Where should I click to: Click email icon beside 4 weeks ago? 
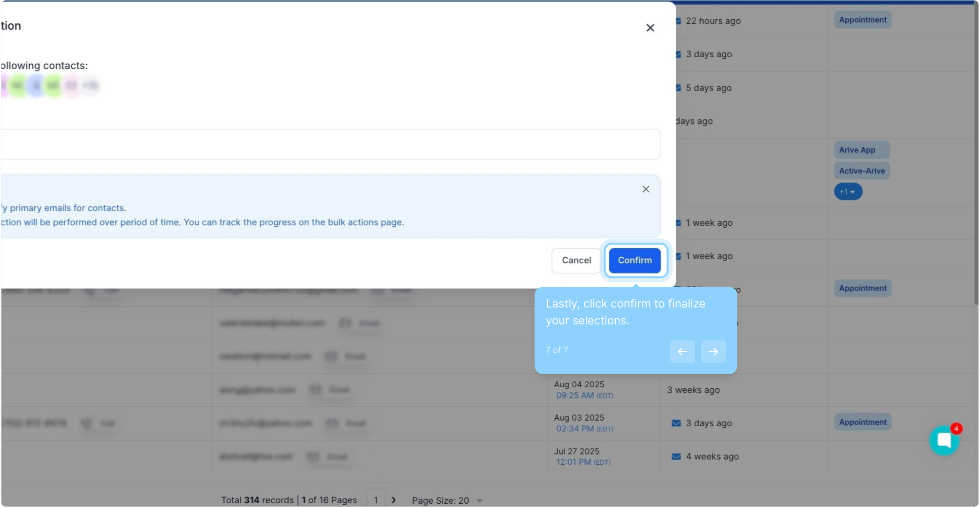676,457
